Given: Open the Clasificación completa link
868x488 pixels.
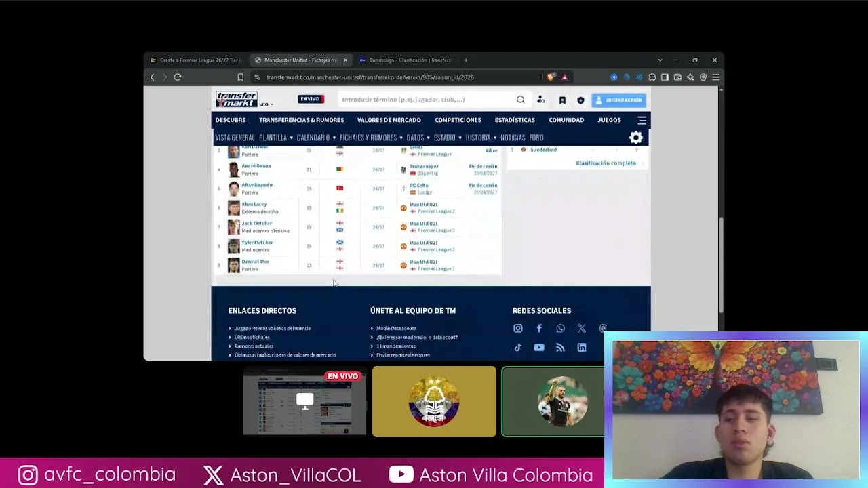Looking at the screenshot, I should pos(606,163).
